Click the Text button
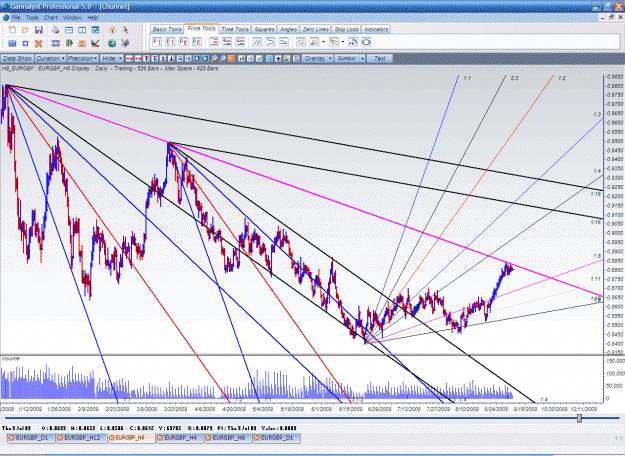This screenshot has height=456, width=625. [379, 59]
